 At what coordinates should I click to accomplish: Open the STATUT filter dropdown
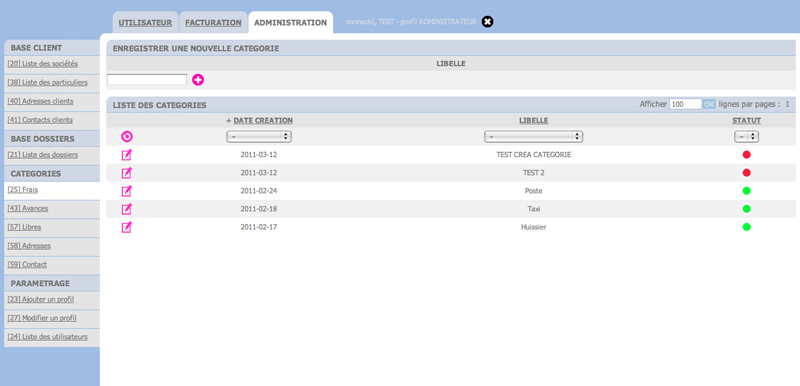746,137
